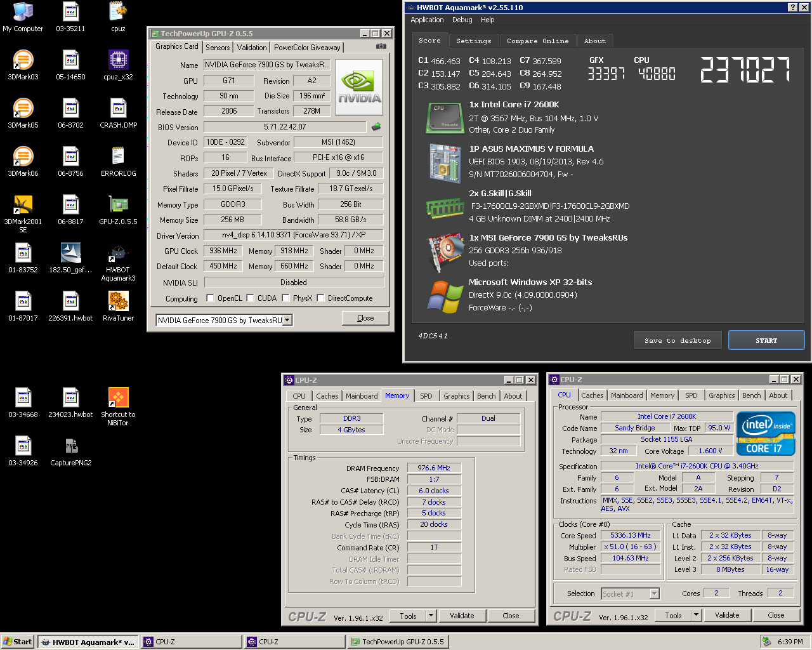The image size is (812, 650).
Task: Select the GPU-Z.0.5.5 desktop icon
Action: click(x=118, y=209)
